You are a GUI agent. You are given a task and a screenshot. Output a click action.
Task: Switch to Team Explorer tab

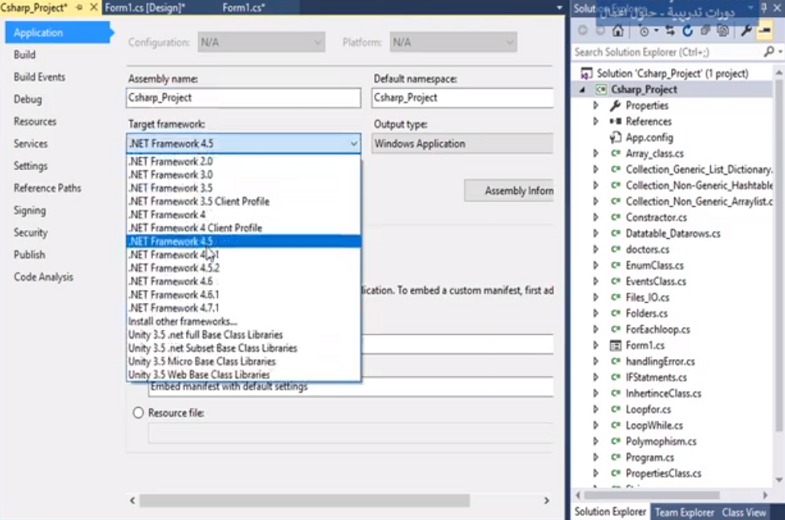(684, 512)
